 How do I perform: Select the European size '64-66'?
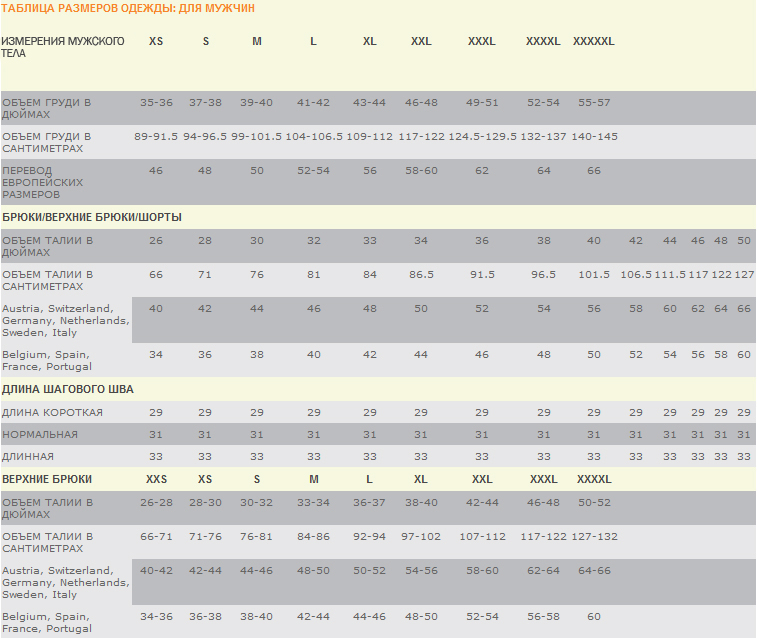click(594, 571)
